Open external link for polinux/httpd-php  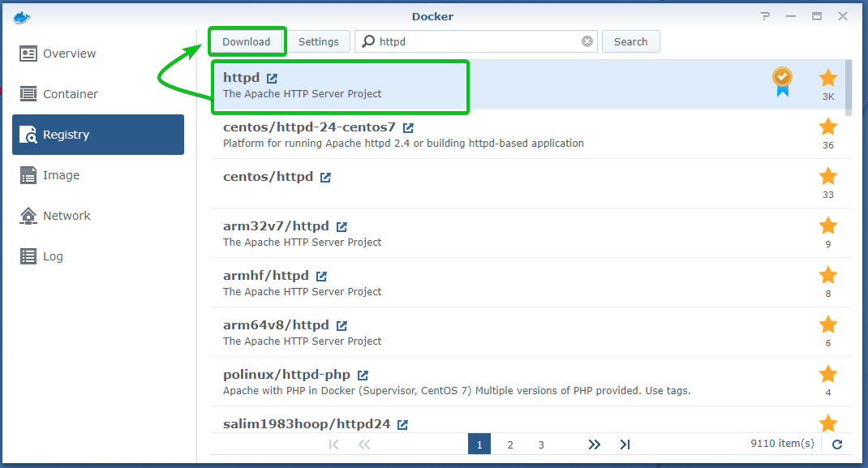[x=363, y=375]
